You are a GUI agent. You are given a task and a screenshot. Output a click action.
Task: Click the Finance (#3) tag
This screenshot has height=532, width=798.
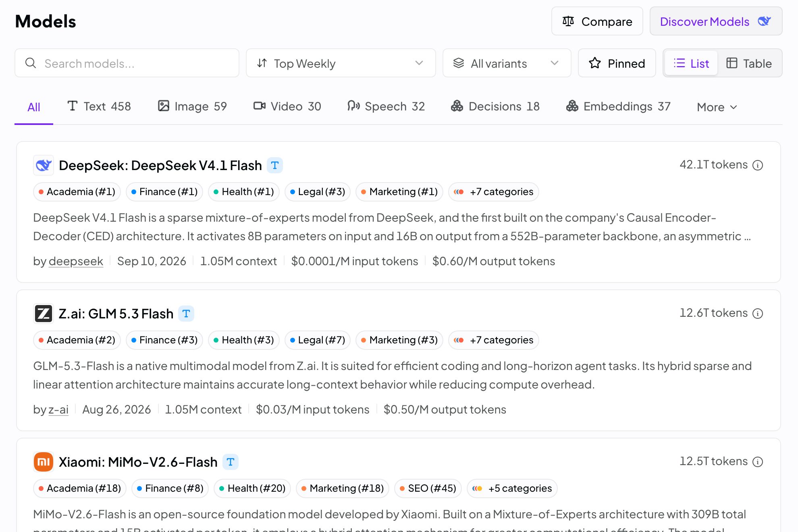coord(164,340)
